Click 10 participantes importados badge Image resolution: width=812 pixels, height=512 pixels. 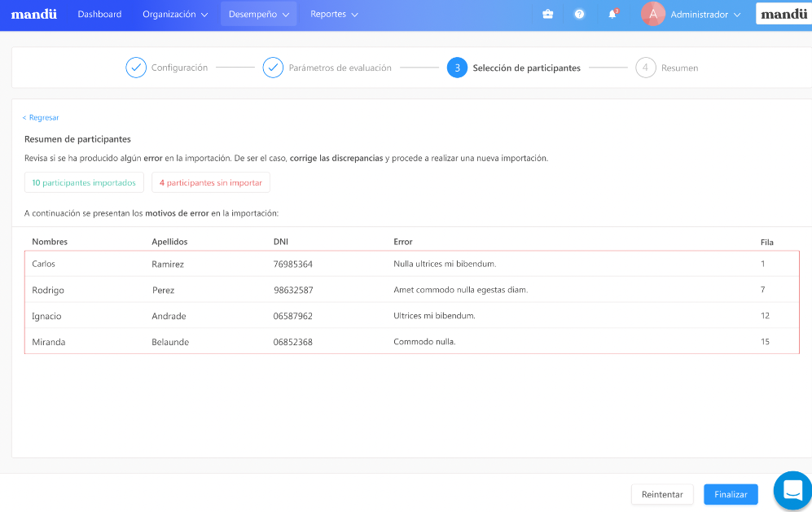tap(84, 183)
